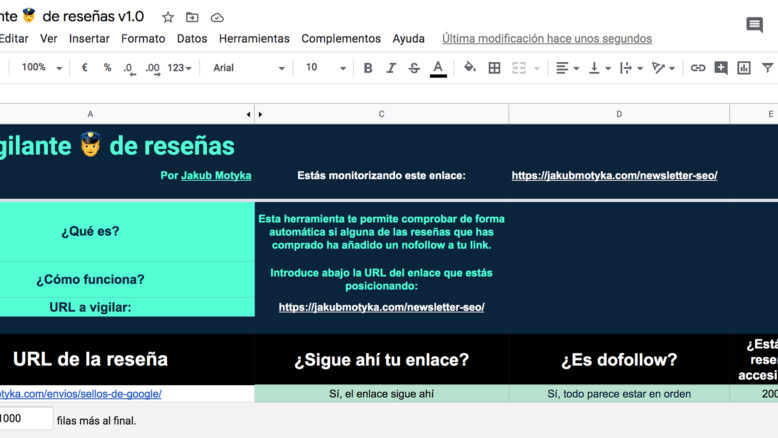Click the rows count input field
Image resolution: width=778 pixels, height=438 pixels.
pos(26,419)
